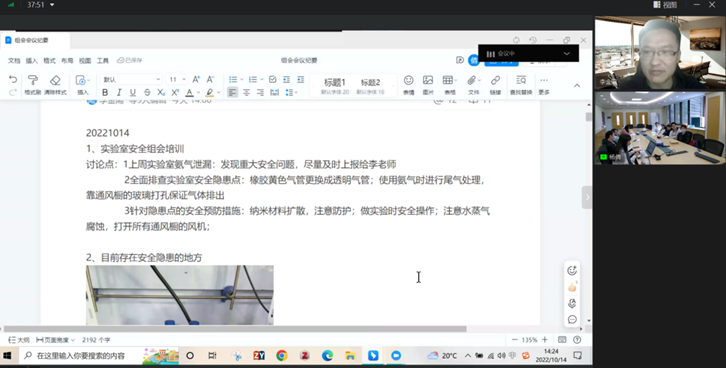
Task: Expand the meeting status (会议中) dropdown
Action: click(567, 54)
